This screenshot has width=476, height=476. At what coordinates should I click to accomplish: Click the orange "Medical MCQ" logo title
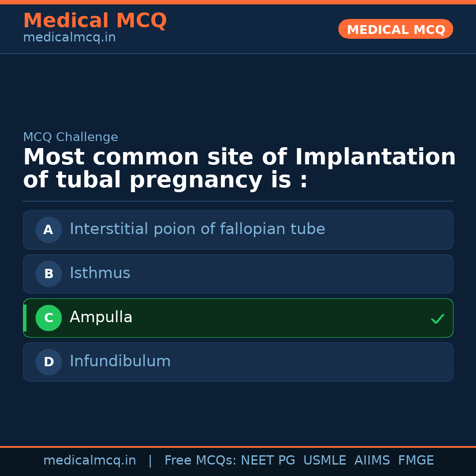pyautogui.click(x=95, y=21)
